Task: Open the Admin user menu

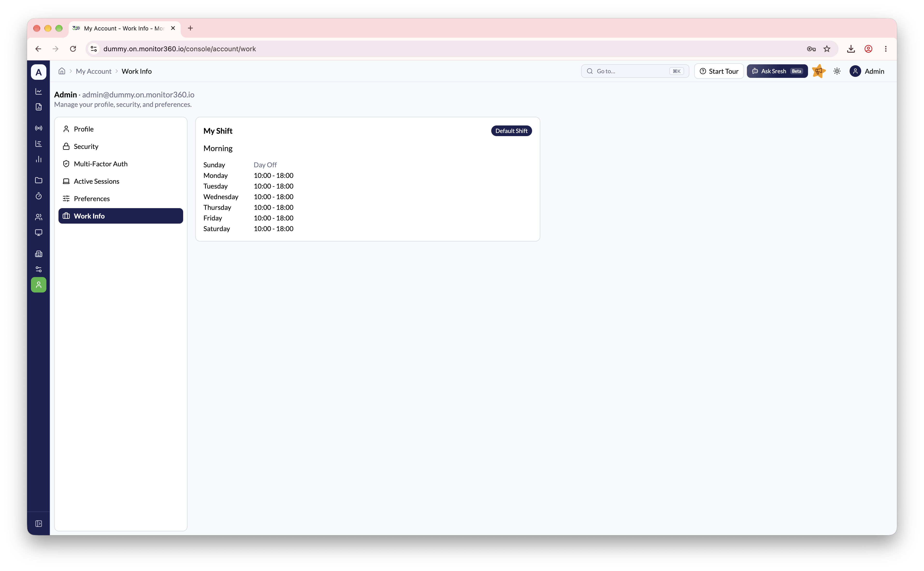Action: 867,71
